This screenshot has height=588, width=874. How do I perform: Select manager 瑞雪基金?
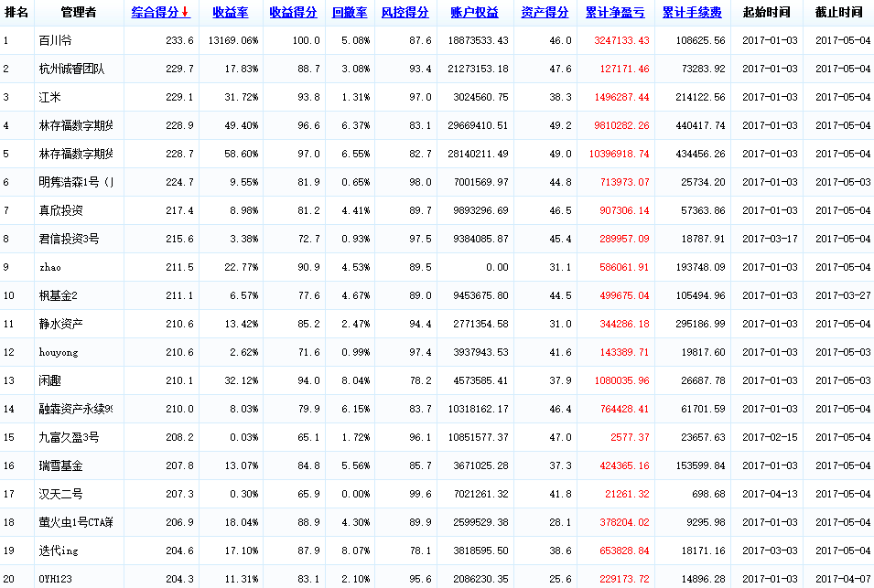pos(60,466)
